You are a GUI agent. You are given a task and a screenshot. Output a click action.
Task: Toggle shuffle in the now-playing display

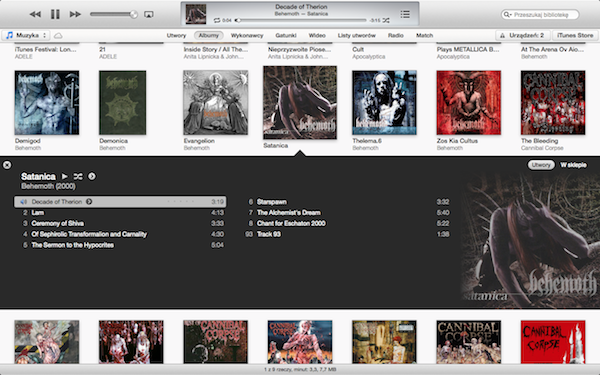(x=386, y=20)
